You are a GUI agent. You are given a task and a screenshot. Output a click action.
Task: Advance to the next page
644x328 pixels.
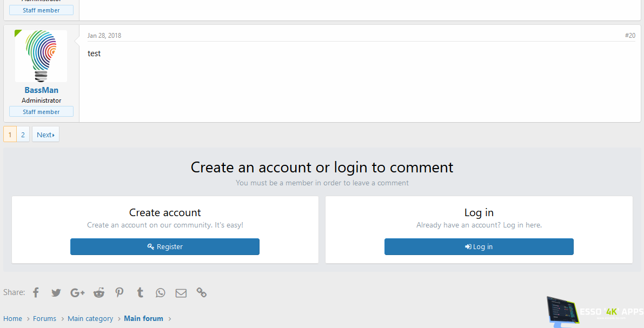click(x=45, y=134)
